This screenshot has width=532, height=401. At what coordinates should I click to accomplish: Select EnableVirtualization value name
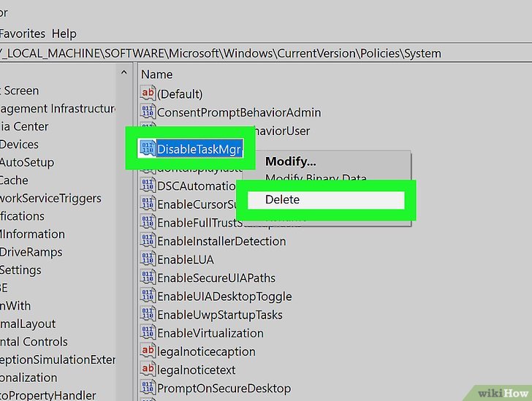click(x=210, y=333)
